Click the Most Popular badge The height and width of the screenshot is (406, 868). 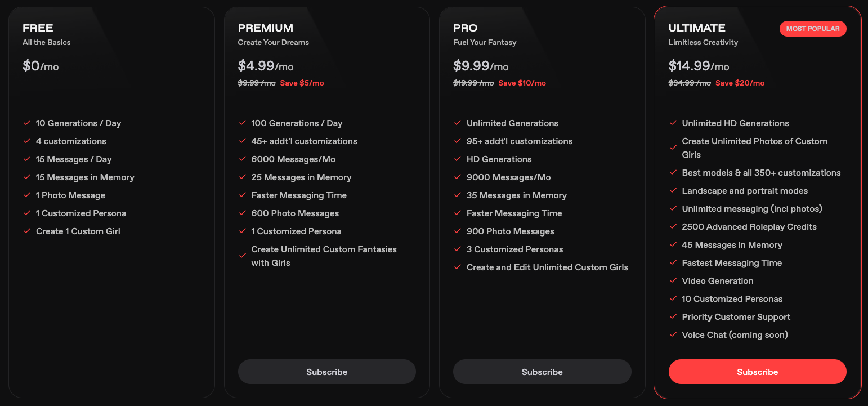coord(812,29)
